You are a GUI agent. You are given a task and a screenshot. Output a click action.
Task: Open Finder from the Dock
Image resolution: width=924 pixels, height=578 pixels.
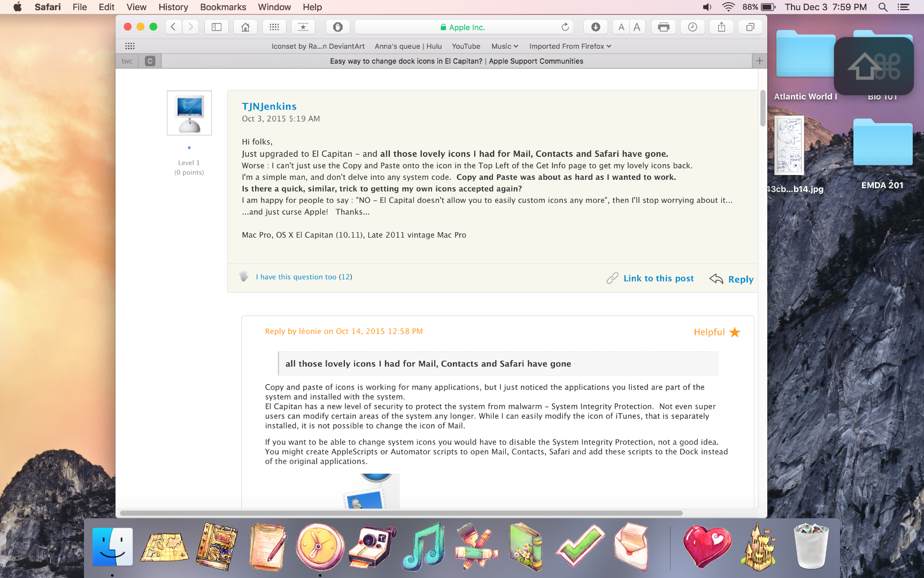point(112,547)
